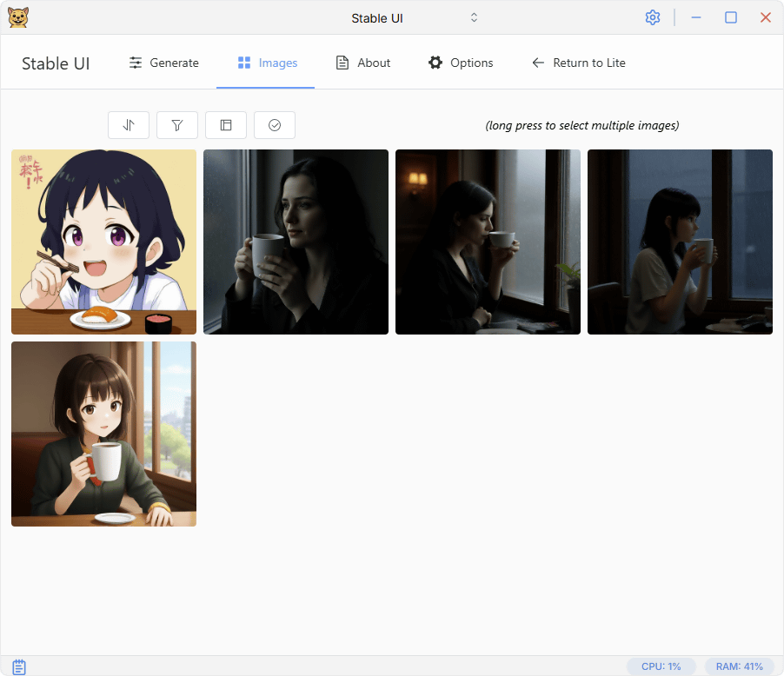Expand the Stable UI title dropdown
The height and width of the screenshot is (676, 784).
pyautogui.click(x=474, y=17)
